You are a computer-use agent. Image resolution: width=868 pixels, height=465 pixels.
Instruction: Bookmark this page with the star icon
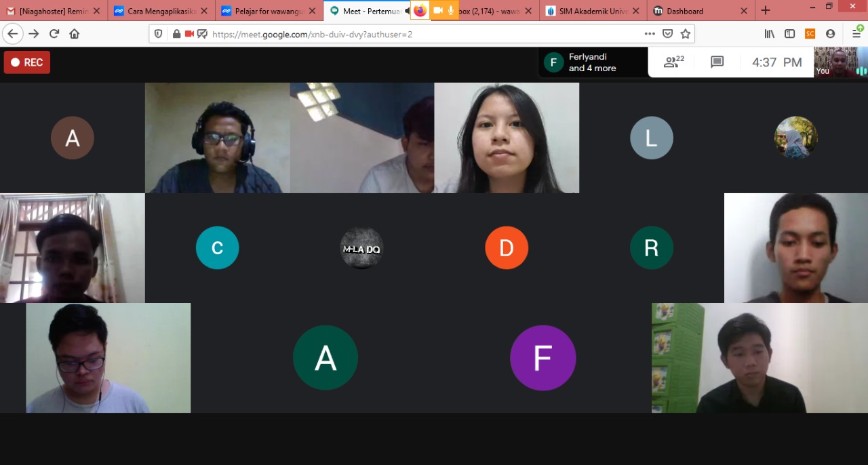686,34
